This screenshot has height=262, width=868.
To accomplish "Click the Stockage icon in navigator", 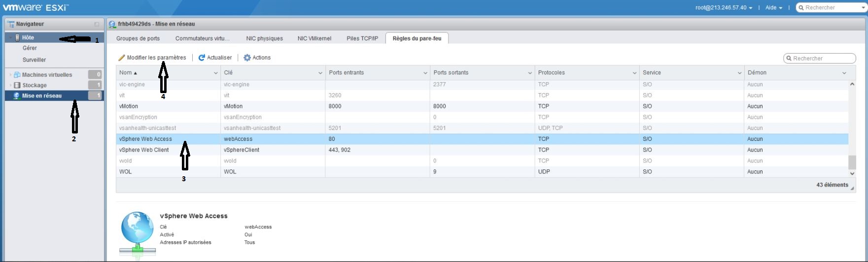I will [x=17, y=85].
